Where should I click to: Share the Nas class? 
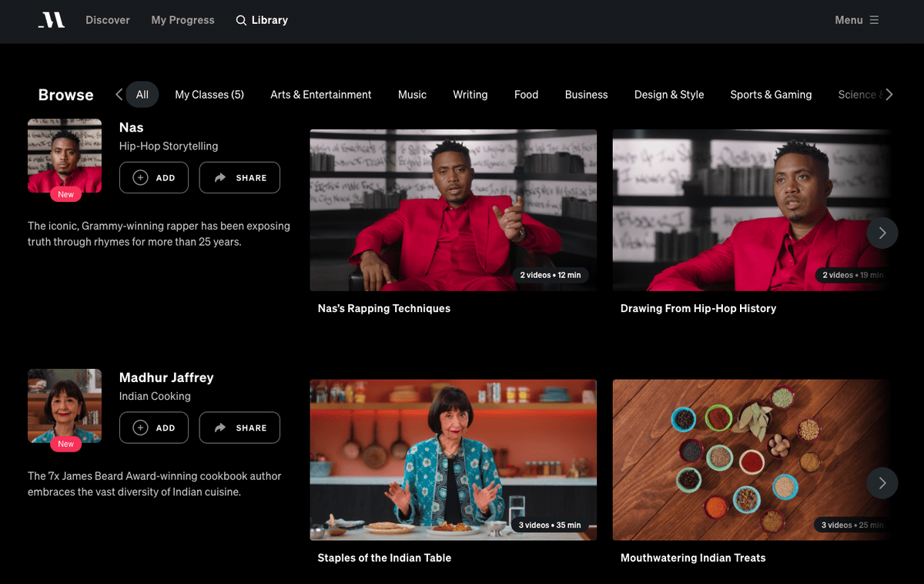click(239, 177)
